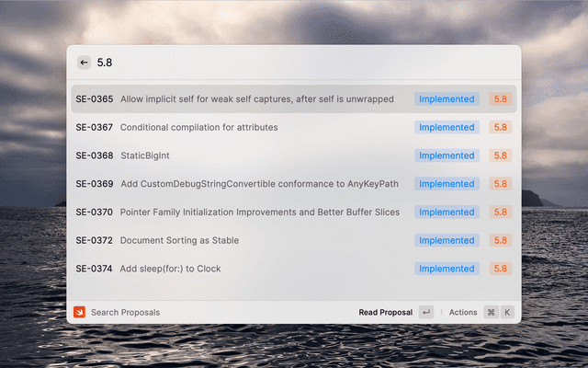The image size is (588, 368).
Task: Open the SE-0365 implicit self proposal
Action: coord(257,99)
